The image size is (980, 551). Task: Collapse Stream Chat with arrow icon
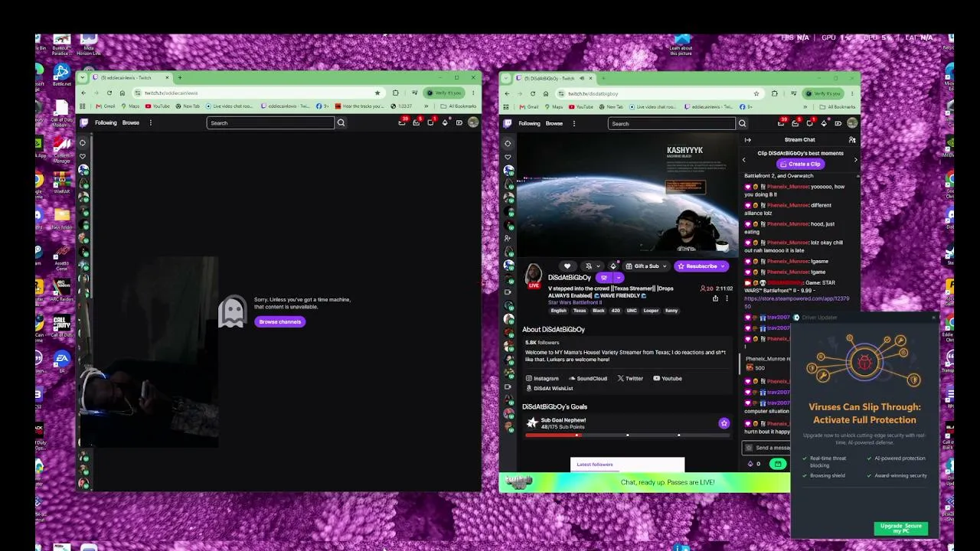pyautogui.click(x=748, y=140)
